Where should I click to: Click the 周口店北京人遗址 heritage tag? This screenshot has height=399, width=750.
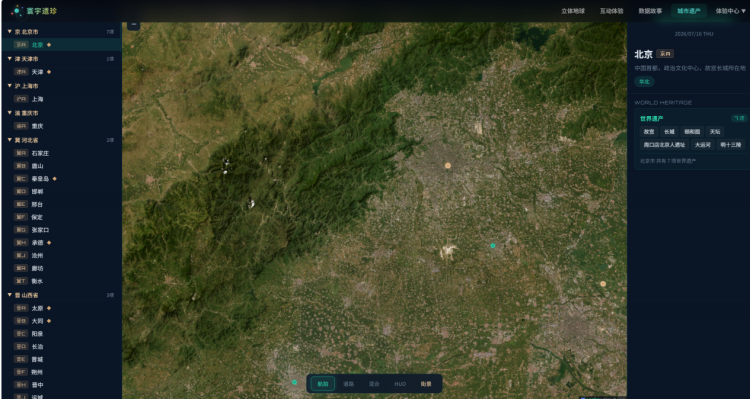point(664,144)
